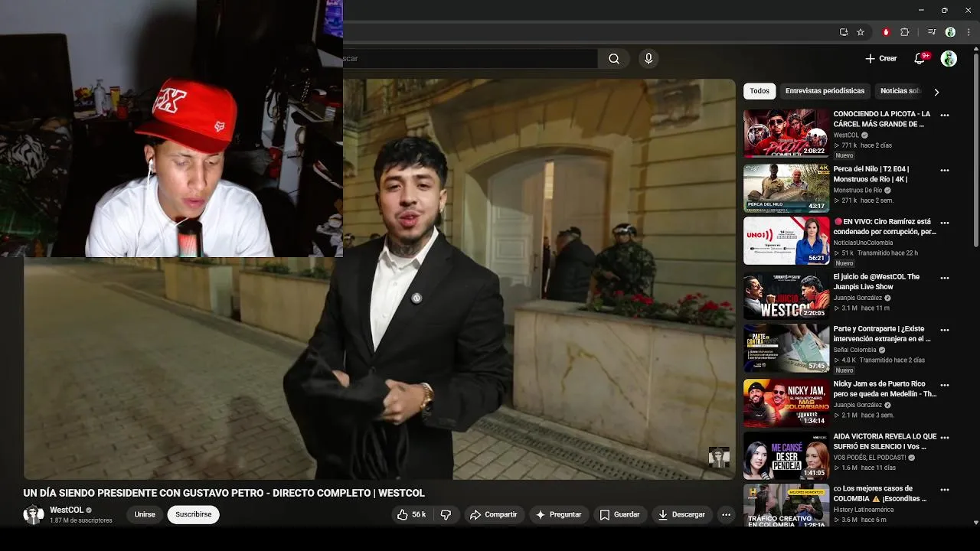Open Conociendo La Picota thumbnail
Image resolution: width=980 pixels, height=551 pixels.
tap(786, 133)
